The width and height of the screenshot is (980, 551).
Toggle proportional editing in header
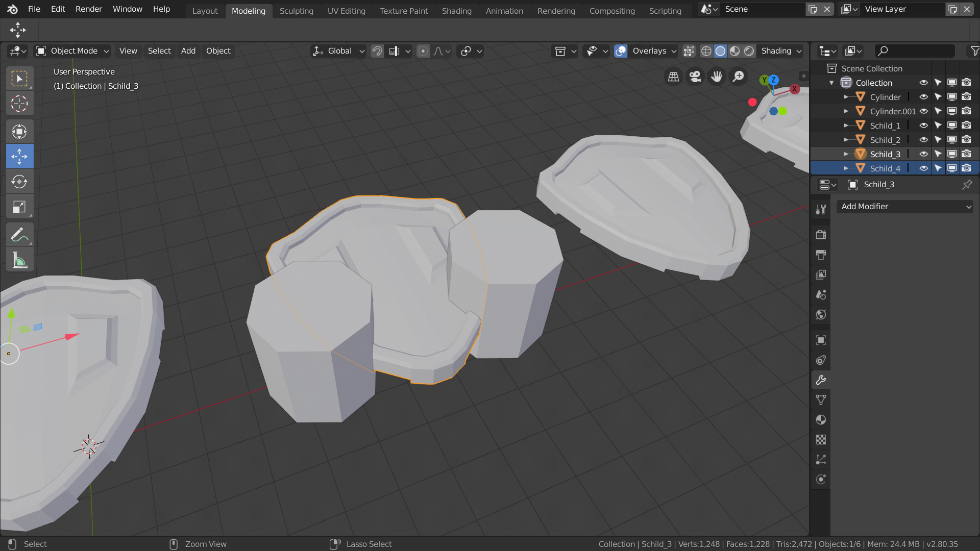(x=423, y=51)
